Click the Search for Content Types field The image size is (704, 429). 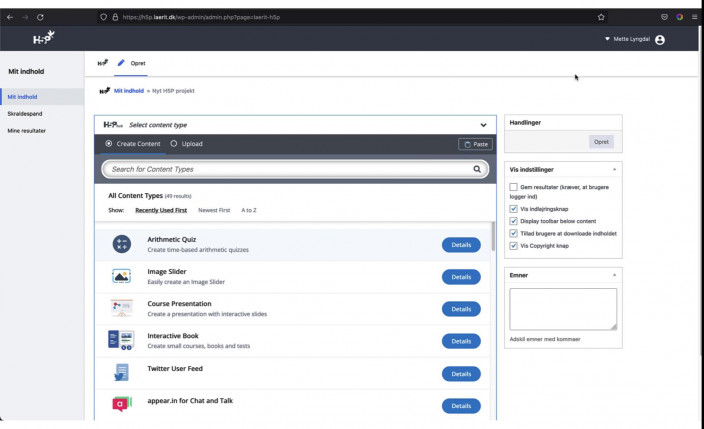click(x=288, y=170)
